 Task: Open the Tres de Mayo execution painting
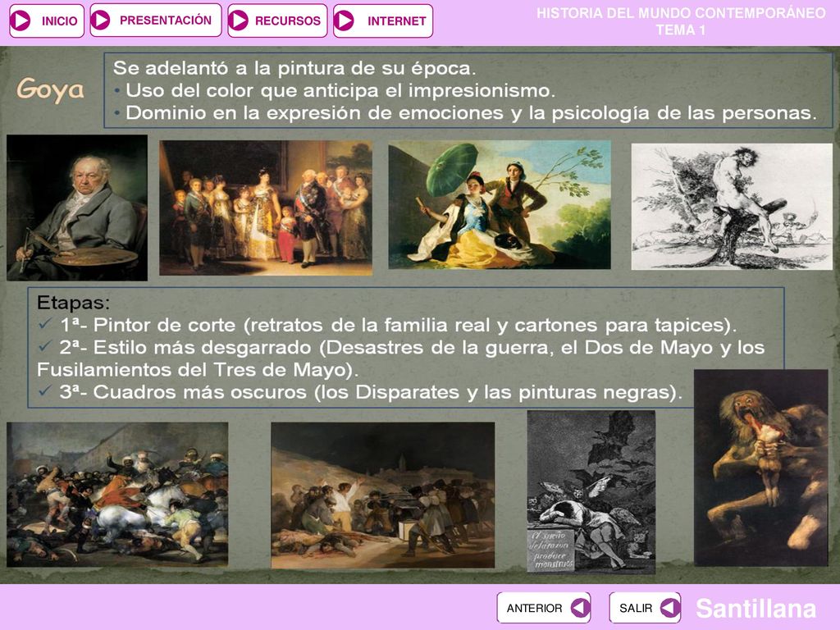(382, 495)
